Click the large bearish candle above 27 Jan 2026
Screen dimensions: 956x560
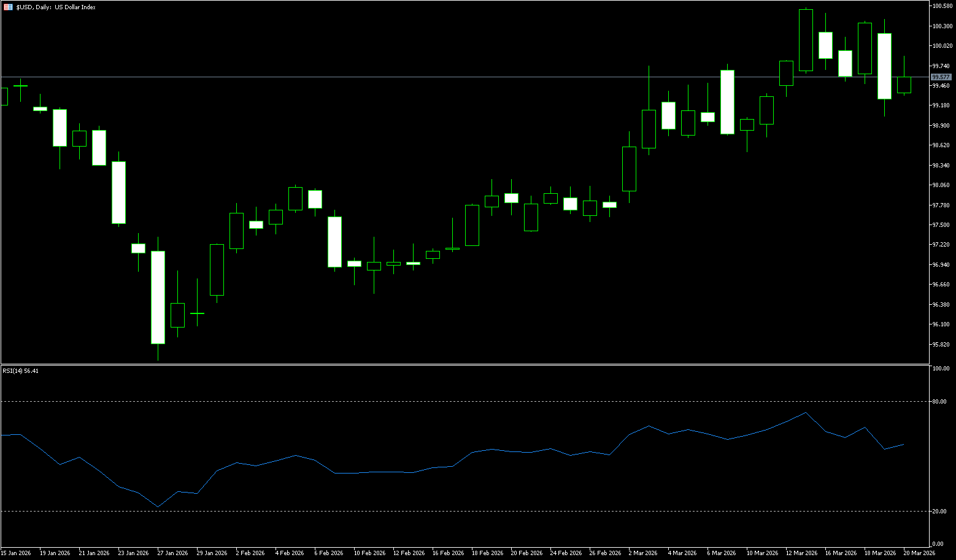pyautogui.click(x=158, y=297)
